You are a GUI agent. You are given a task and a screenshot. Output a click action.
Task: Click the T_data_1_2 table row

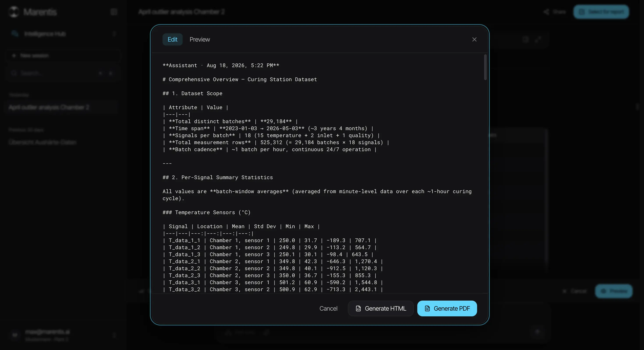pyautogui.click(x=269, y=247)
